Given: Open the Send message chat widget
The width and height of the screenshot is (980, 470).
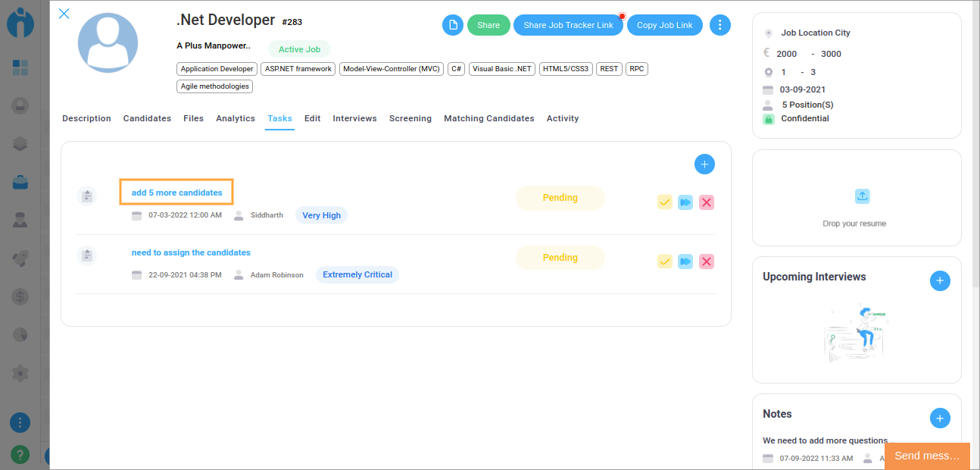Looking at the screenshot, I should coord(926,456).
